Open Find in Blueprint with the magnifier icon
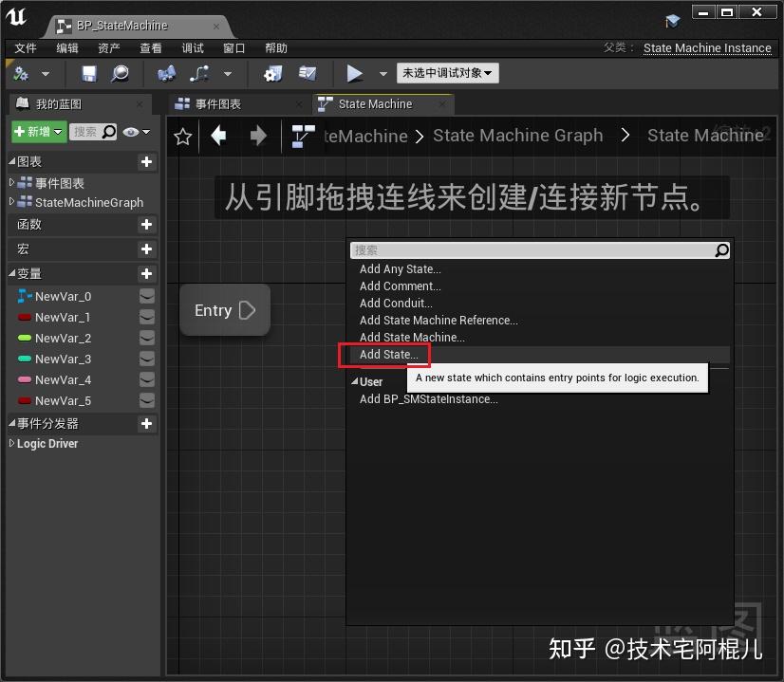The width and height of the screenshot is (784, 682). [118, 73]
